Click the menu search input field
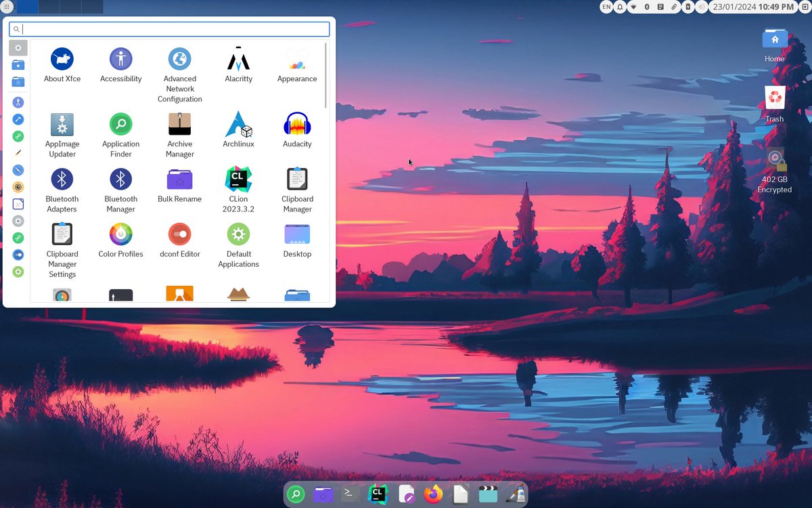The image size is (812, 508). [170, 29]
